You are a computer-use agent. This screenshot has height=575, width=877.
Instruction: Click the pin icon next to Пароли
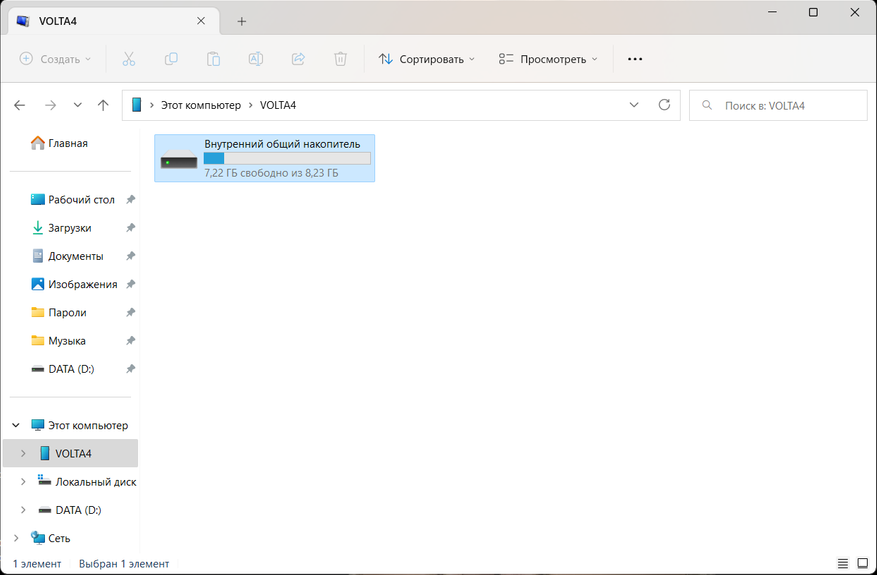coord(130,313)
